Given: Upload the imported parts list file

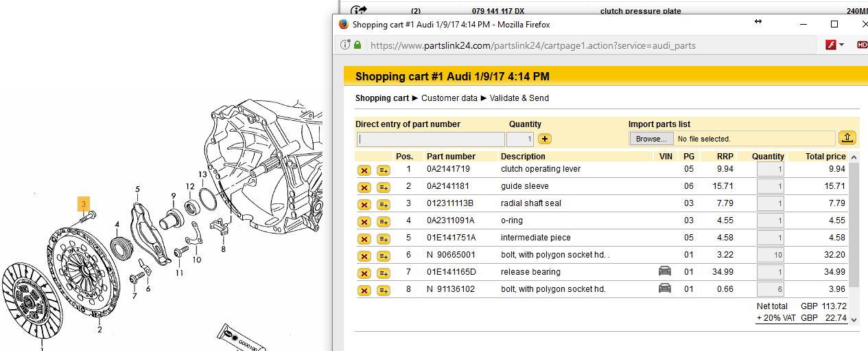Looking at the screenshot, I should pyautogui.click(x=847, y=138).
